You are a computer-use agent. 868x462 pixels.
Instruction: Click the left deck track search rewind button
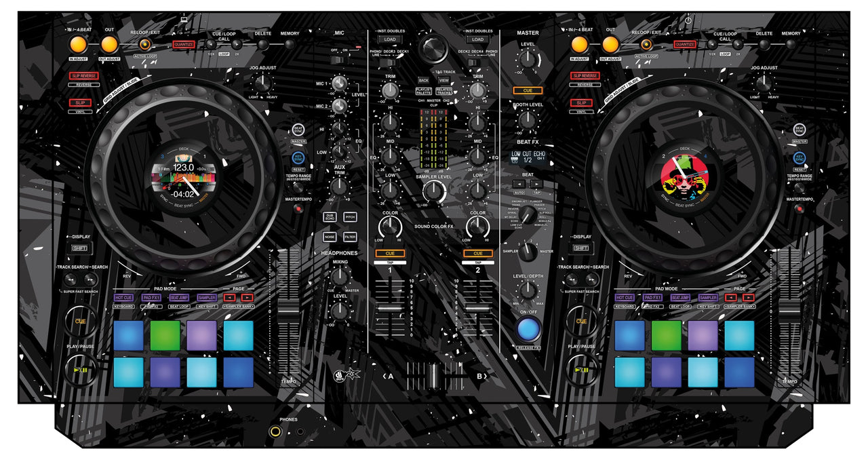[x=70, y=280]
